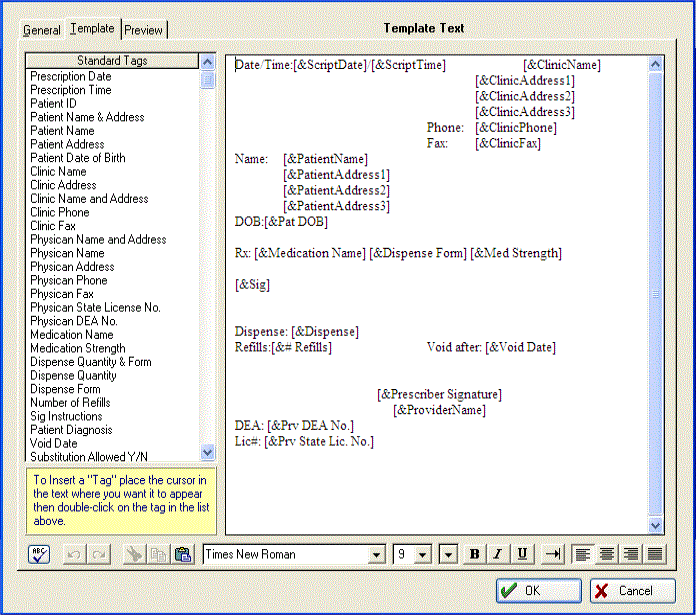Align text right
Image resolution: width=696 pixels, height=615 pixels.
631,554
